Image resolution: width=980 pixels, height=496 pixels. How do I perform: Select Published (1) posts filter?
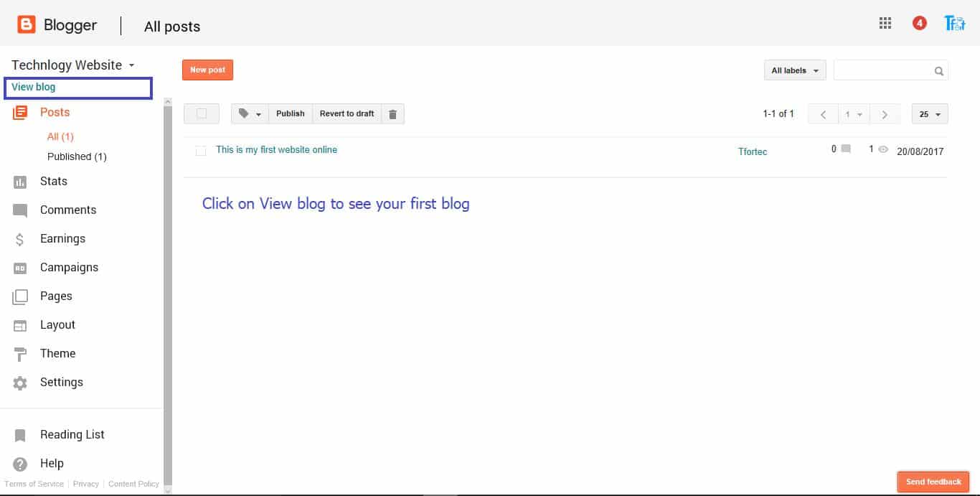tap(77, 156)
